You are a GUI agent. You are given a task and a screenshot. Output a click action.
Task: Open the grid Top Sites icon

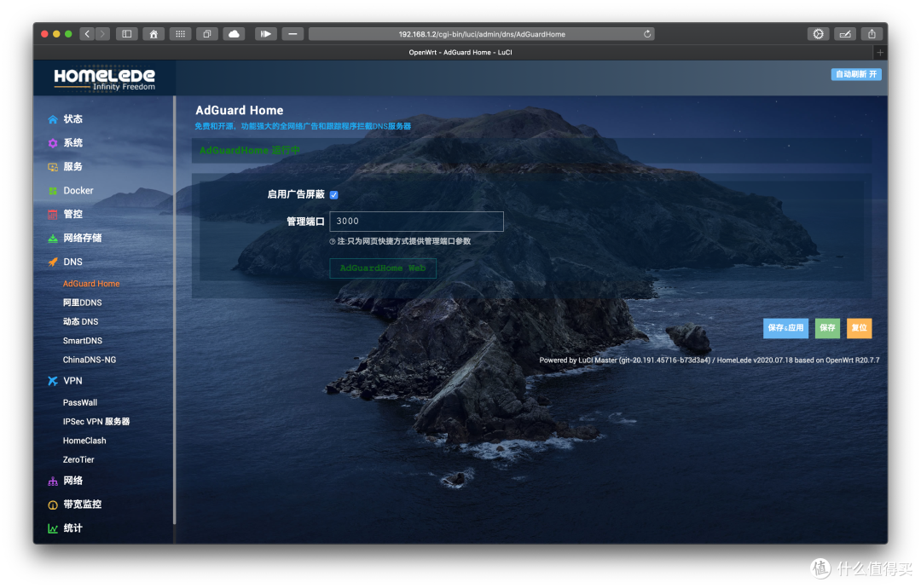tap(180, 34)
